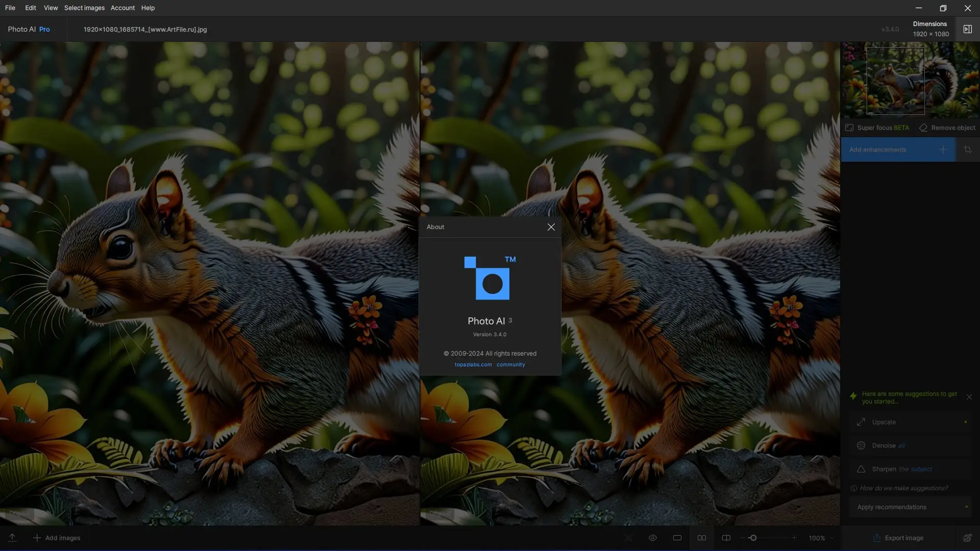Viewport: 980px width, 551px height.
Task: Open the community link
Action: [x=510, y=365]
